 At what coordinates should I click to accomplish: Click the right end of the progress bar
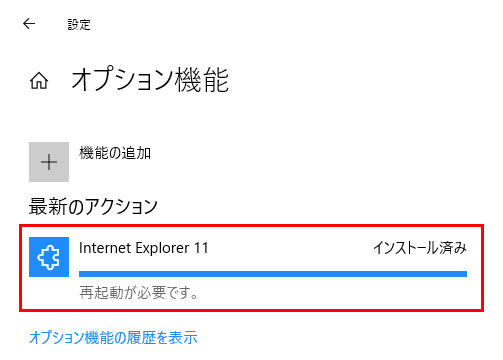pyautogui.click(x=463, y=274)
